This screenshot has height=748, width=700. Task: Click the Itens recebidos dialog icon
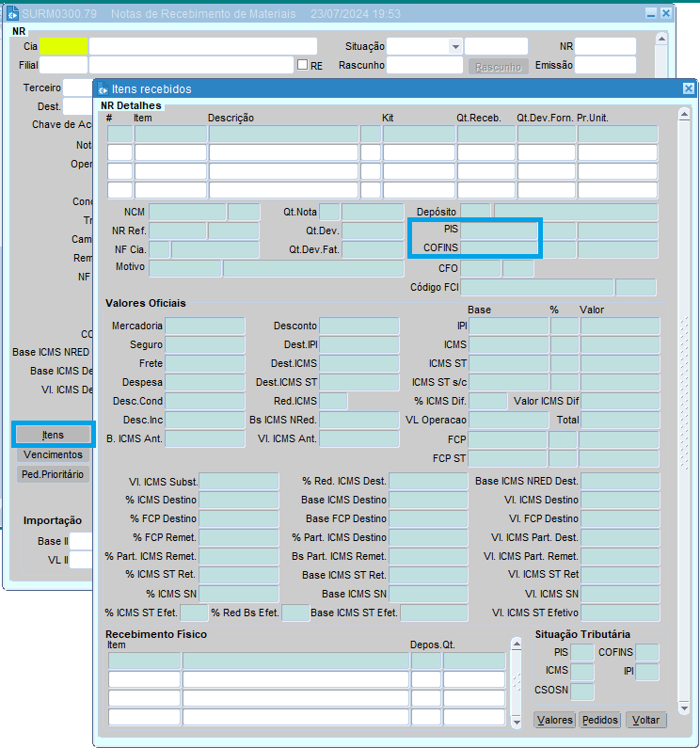click(103, 89)
